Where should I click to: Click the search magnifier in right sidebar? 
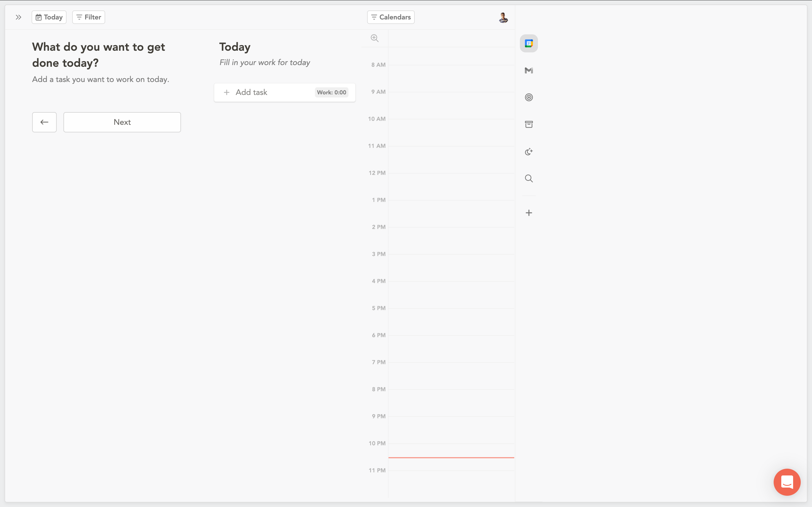(528, 178)
